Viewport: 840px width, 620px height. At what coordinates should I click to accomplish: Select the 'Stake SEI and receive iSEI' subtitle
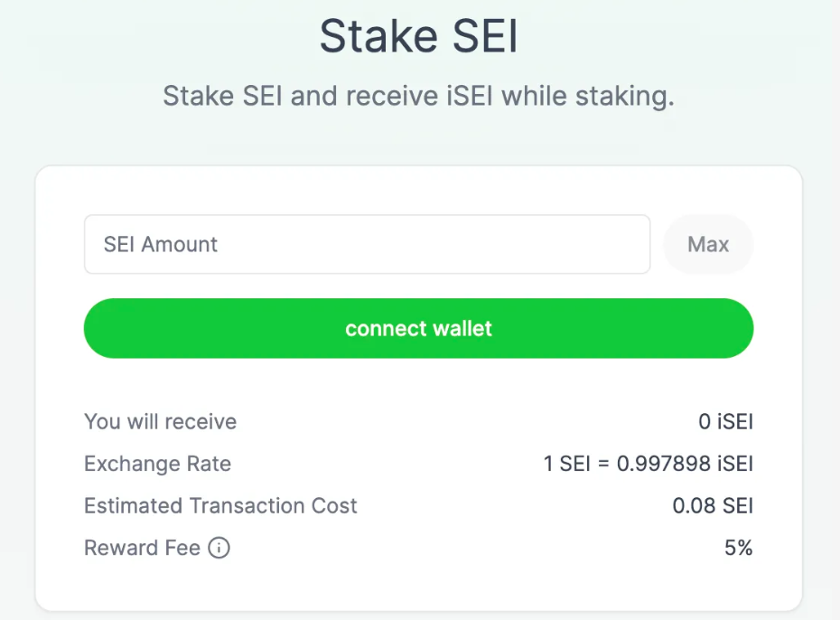click(418, 97)
